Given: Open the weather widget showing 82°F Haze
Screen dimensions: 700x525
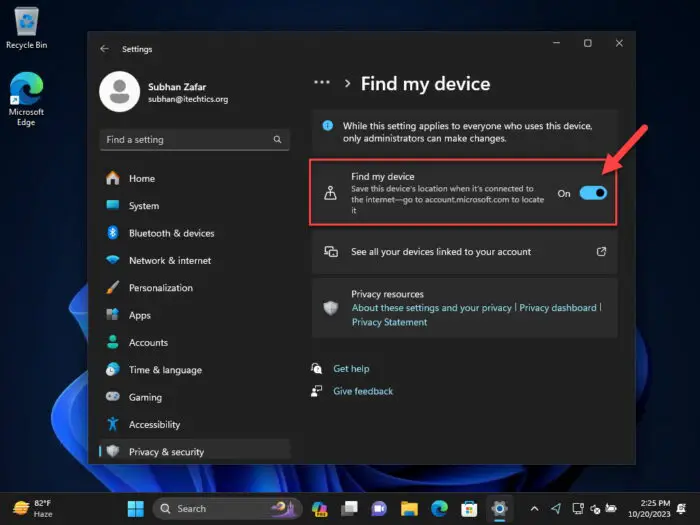Looking at the screenshot, I should pos(33,508).
